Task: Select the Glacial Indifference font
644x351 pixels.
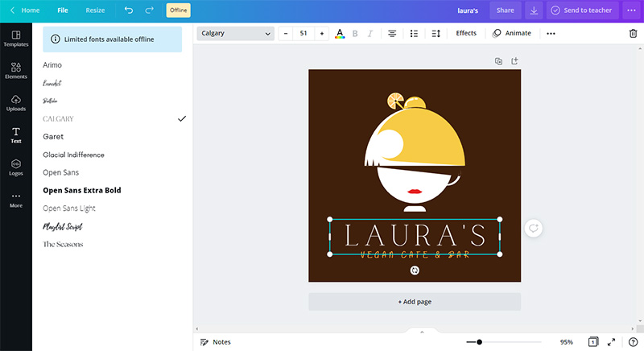Action: 73,155
